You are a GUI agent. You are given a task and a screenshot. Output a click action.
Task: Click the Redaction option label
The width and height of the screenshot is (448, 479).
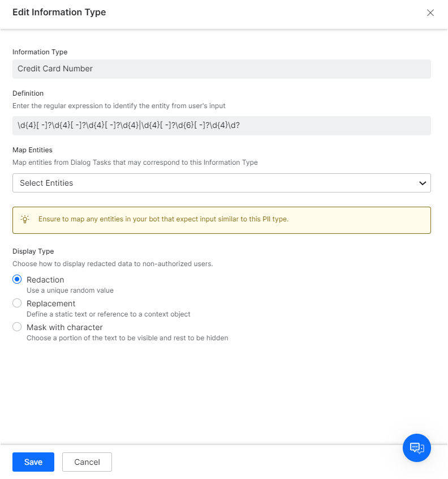(45, 280)
